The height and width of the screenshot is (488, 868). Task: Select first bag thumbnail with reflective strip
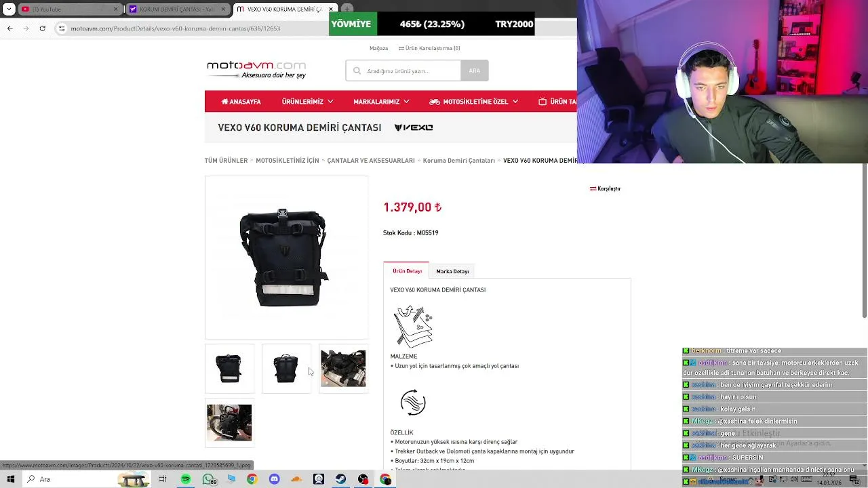click(229, 369)
